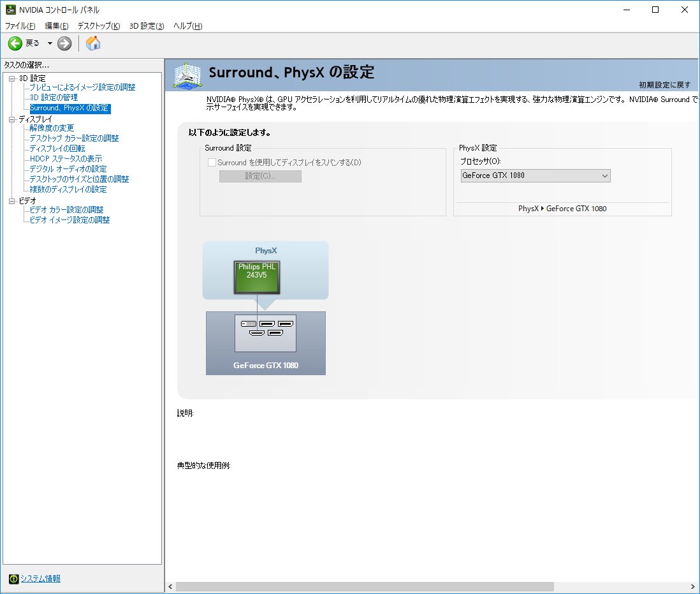This screenshot has width=700, height=594.
Task: Collapse the ビデオ tree node
Action: [x=11, y=202]
